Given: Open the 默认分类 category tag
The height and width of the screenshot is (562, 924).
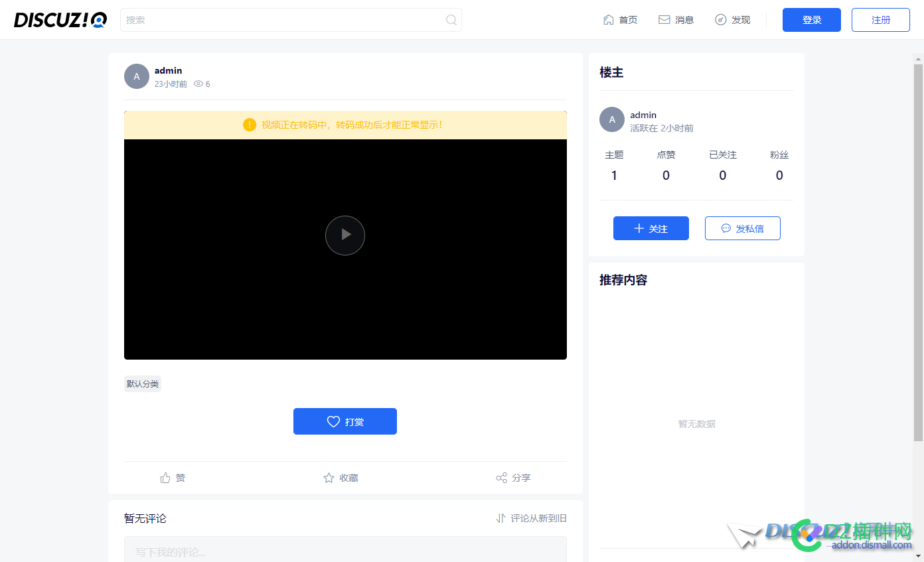Looking at the screenshot, I should pyautogui.click(x=142, y=384).
